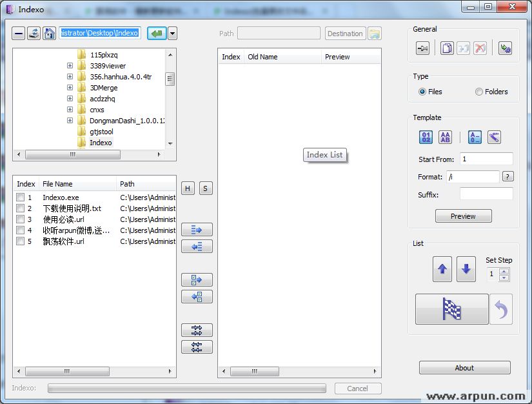
Task: Sort by the File Name column header
Action: click(77, 184)
